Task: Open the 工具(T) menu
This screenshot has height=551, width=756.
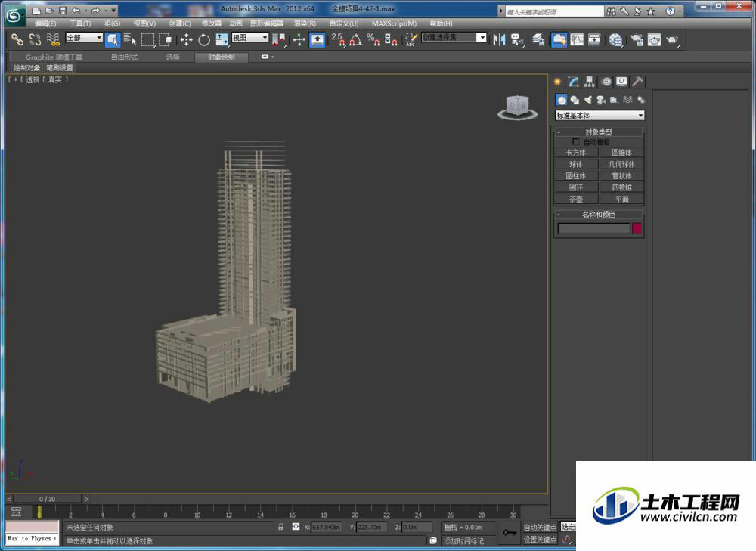Action: tap(80, 23)
